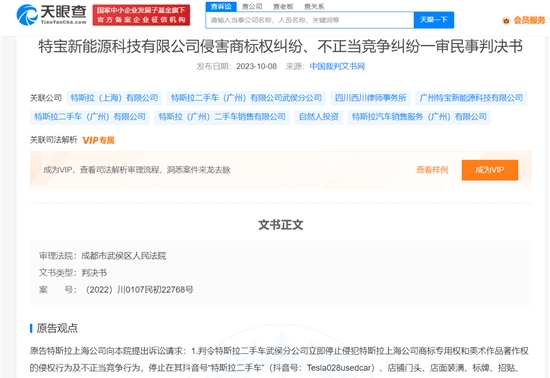Open the 会员服务 member services menu

point(529,20)
